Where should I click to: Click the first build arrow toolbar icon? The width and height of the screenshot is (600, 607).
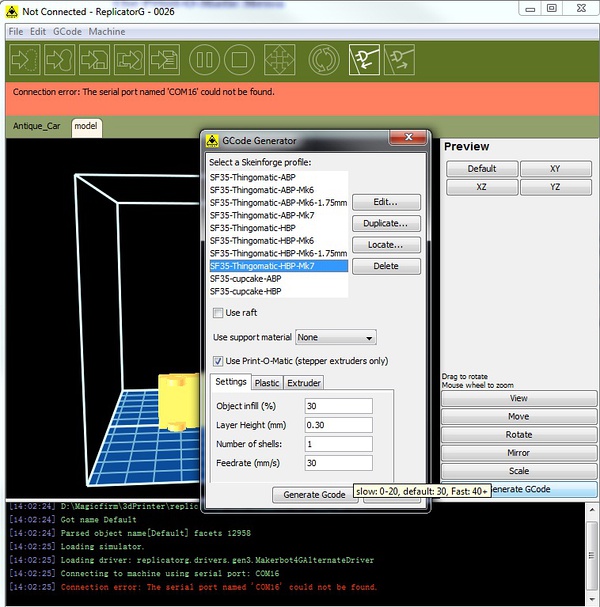pos(24,60)
